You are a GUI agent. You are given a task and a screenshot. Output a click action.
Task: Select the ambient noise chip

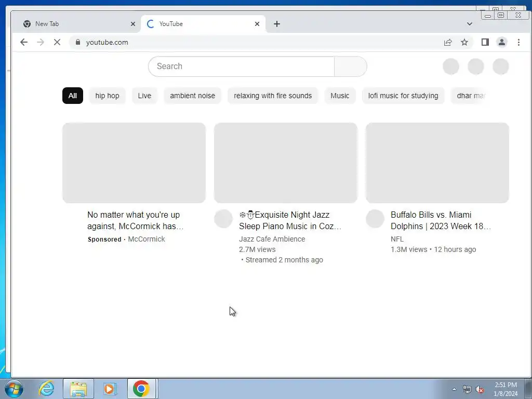192,96
